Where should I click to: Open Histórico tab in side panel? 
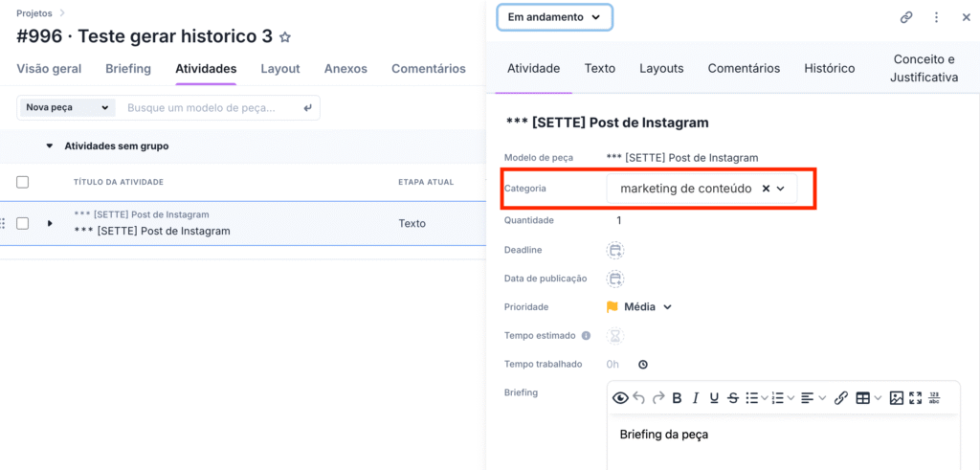pyautogui.click(x=830, y=68)
